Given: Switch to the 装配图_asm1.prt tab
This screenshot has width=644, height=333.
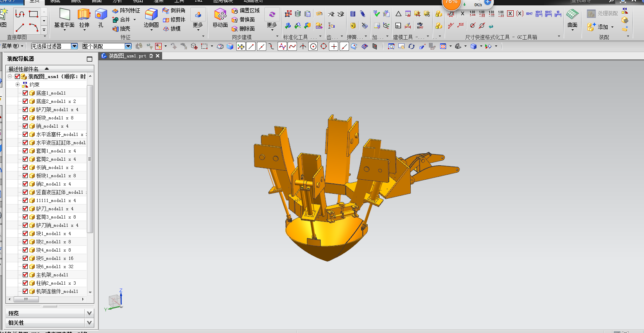Looking at the screenshot, I should (x=127, y=56).
